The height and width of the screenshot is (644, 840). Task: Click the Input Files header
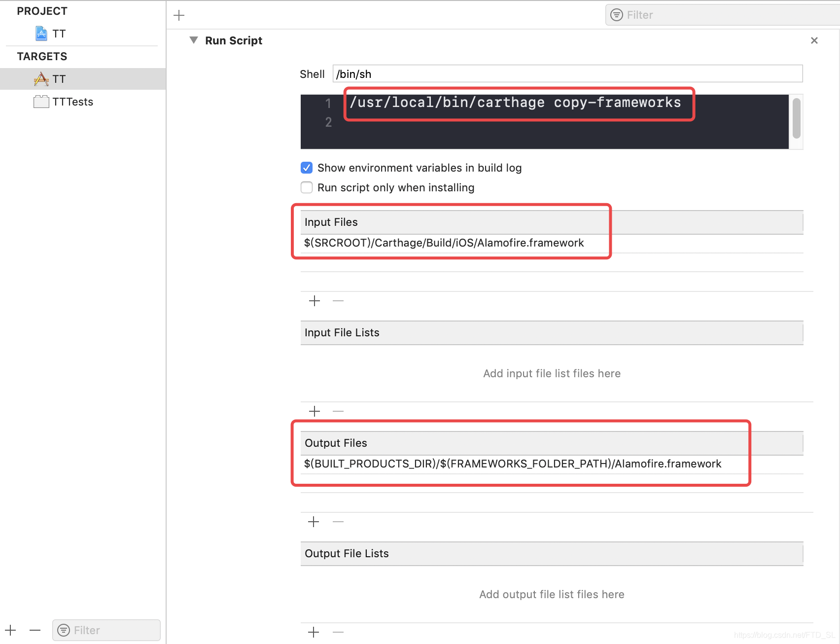click(552, 222)
